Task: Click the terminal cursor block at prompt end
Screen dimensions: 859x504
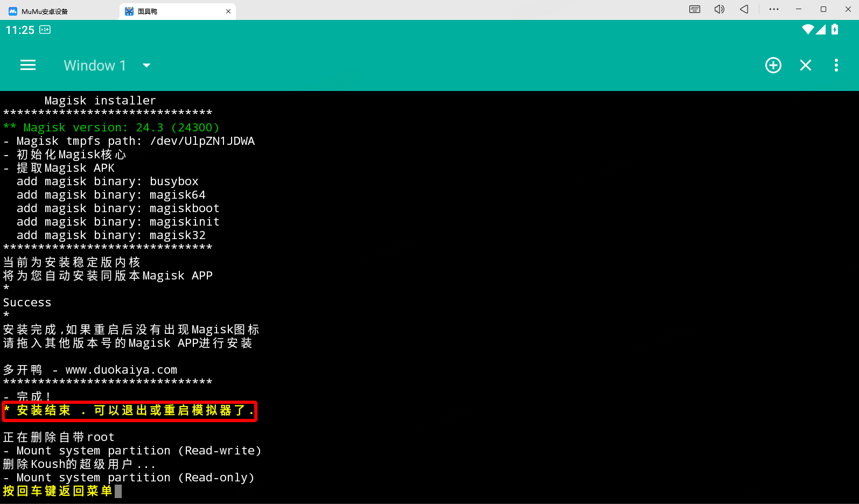Action: point(118,491)
